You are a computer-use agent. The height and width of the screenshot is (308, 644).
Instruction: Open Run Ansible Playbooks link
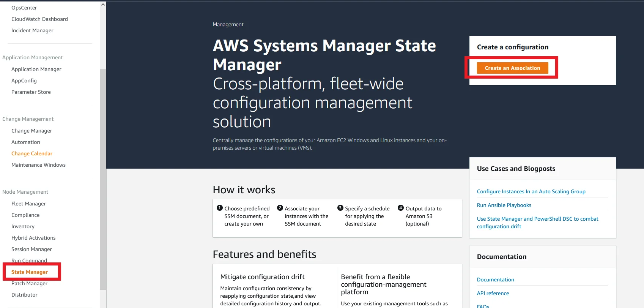pos(504,205)
